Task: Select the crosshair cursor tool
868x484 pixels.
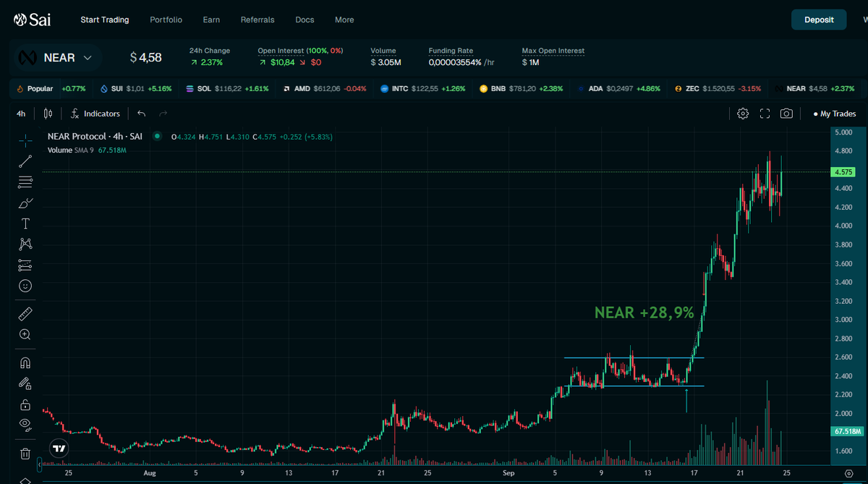Action: [x=25, y=140]
